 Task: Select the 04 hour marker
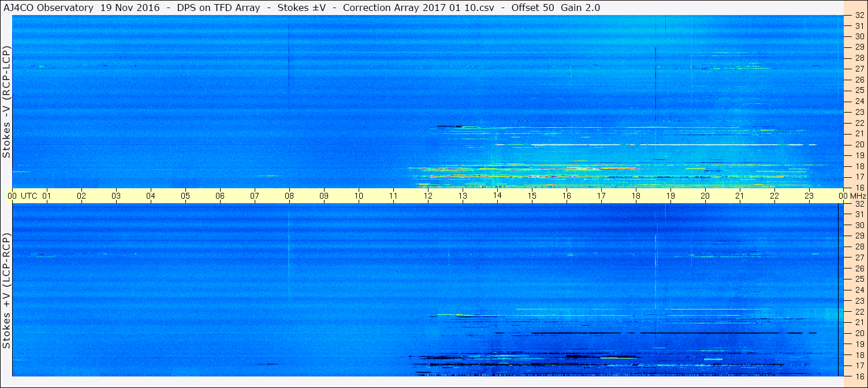click(151, 196)
